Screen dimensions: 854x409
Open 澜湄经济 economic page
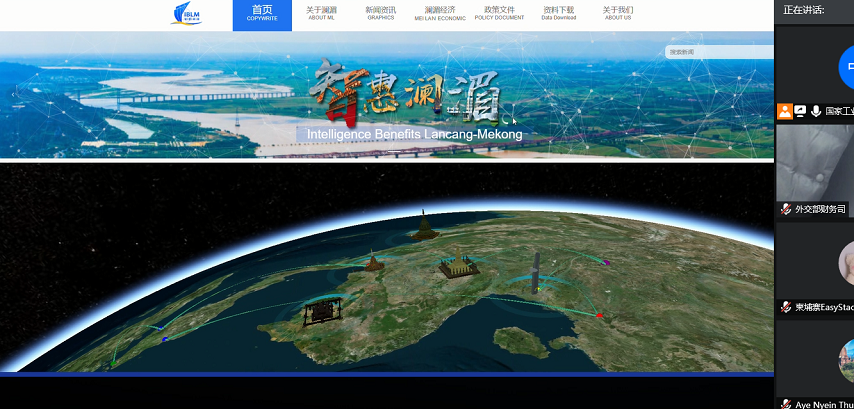440,14
